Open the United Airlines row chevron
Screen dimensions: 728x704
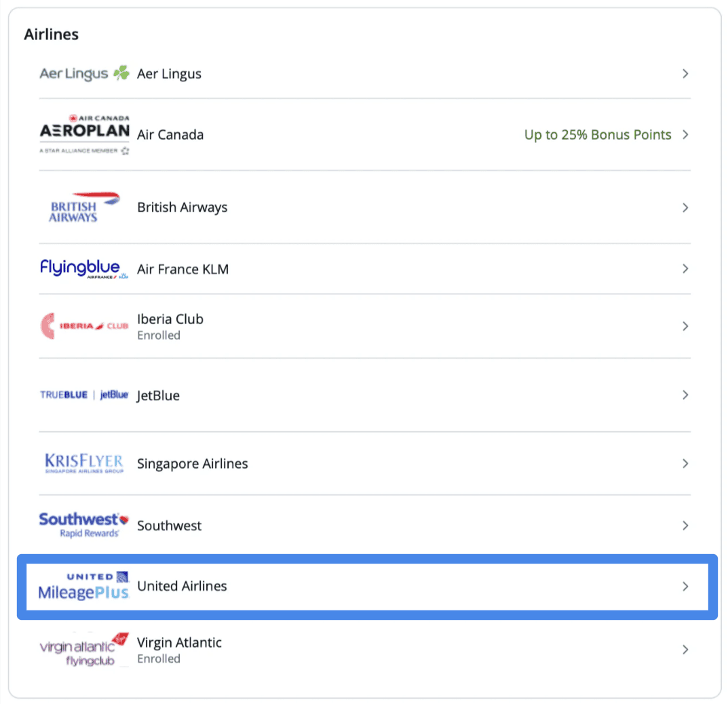pos(685,587)
